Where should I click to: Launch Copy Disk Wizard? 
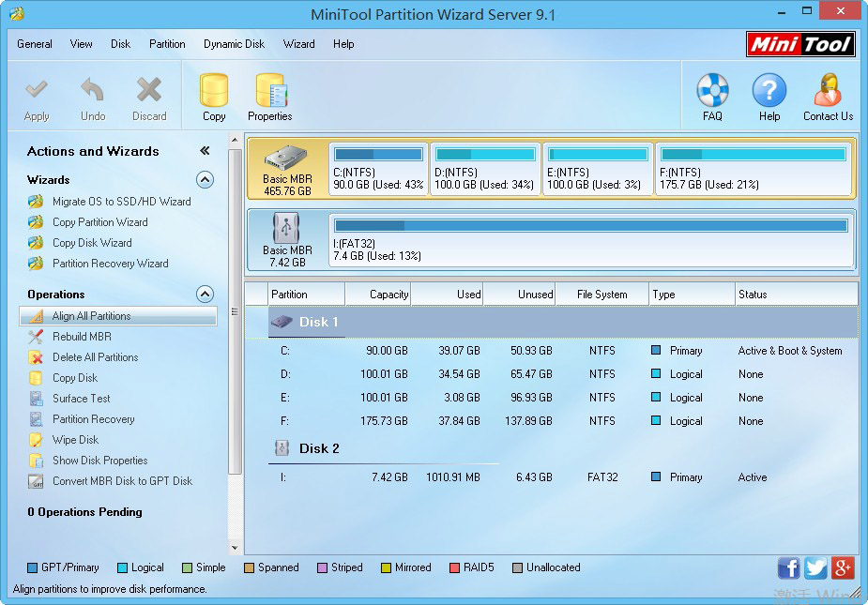(x=92, y=242)
